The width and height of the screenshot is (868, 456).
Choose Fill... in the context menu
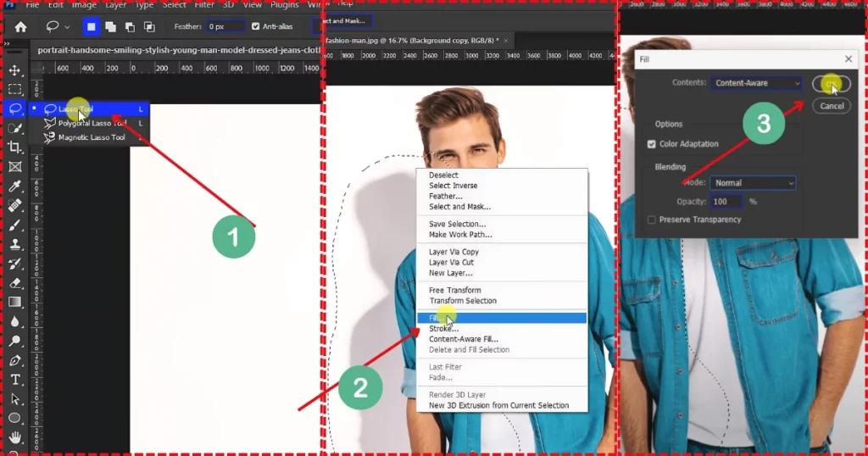[x=502, y=318]
